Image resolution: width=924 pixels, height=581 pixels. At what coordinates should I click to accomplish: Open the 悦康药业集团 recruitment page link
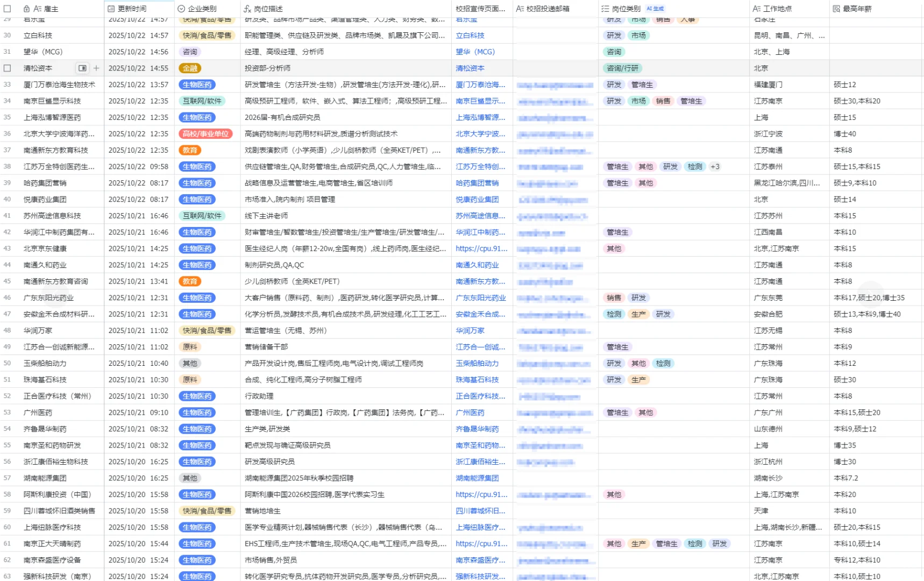(x=477, y=200)
